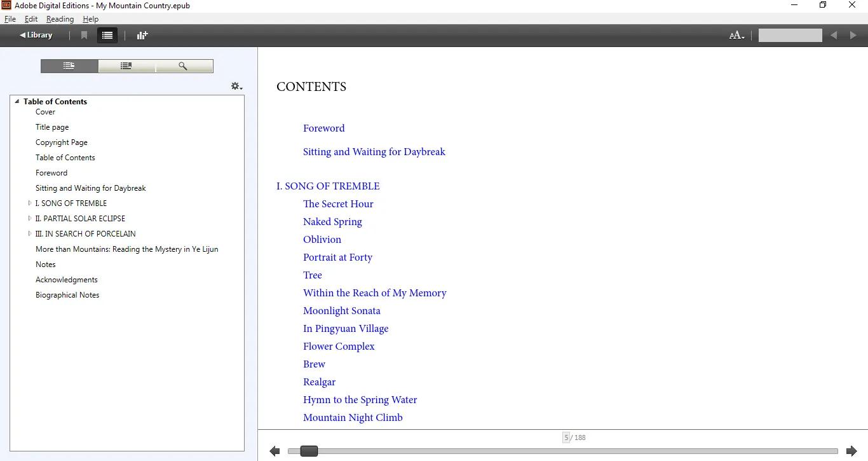Collapse the Table of Contents tree root
The image size is (868, 461).
(17, 101)
